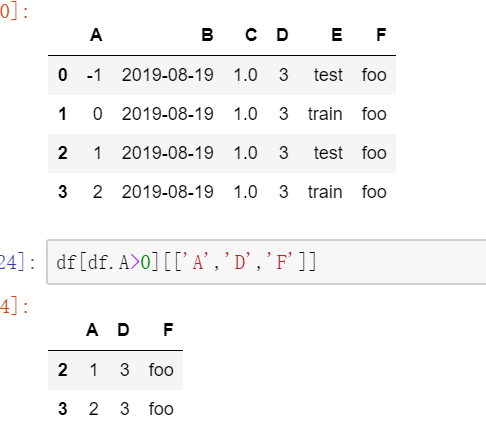Click column header A in the top table

coord(96,35)
